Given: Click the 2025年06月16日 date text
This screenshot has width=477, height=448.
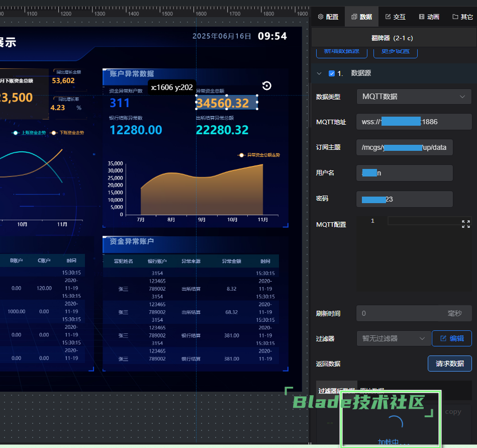Looking at the screenshot, I should (222, 36).
